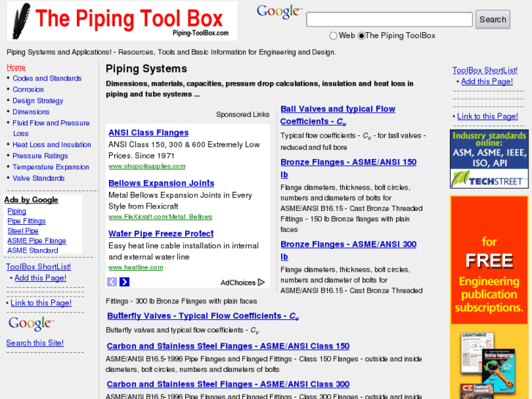Open Bronze Flanges ASME/ANSI 150 lb

point(348,168)
